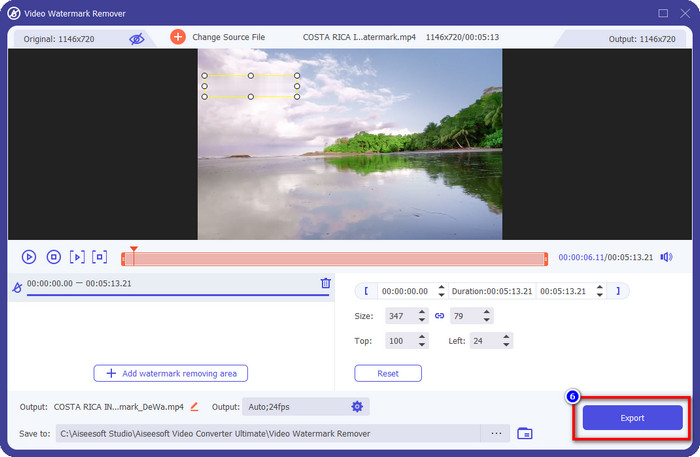700x457 pixels.
Task: Click the Duration:00:05:13.21 text
Action: click(492, 291)
